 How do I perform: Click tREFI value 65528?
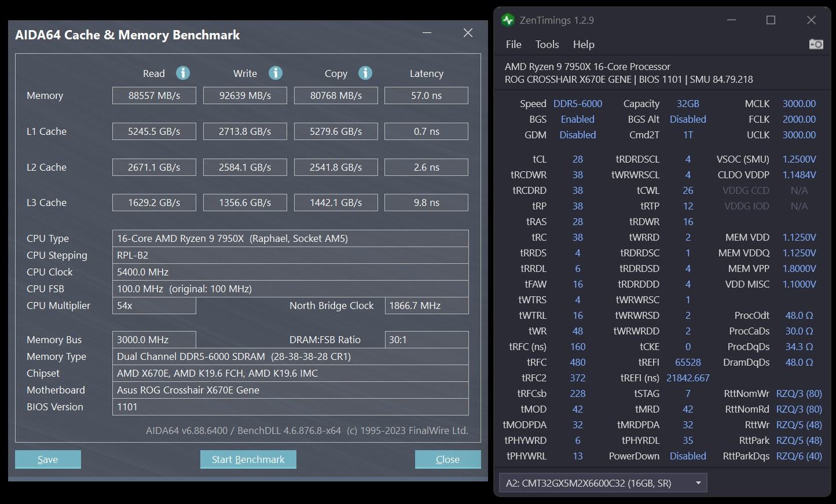tap(688, 362)
